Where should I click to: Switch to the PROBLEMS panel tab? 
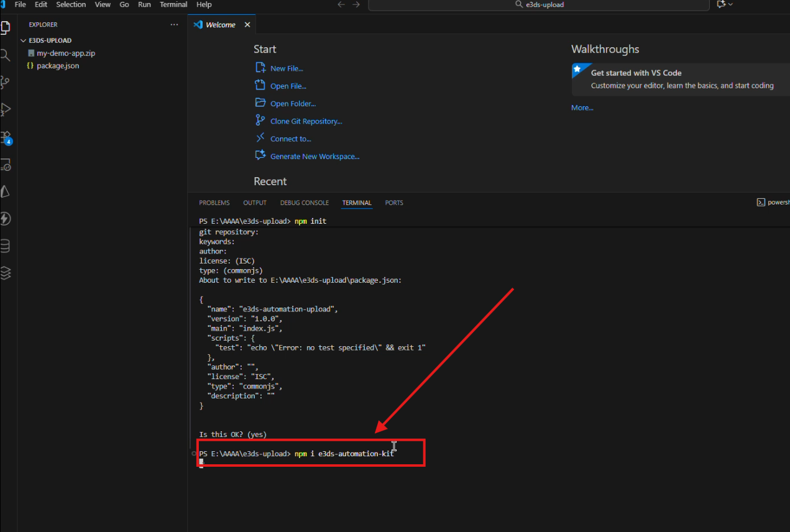point(214,203)
